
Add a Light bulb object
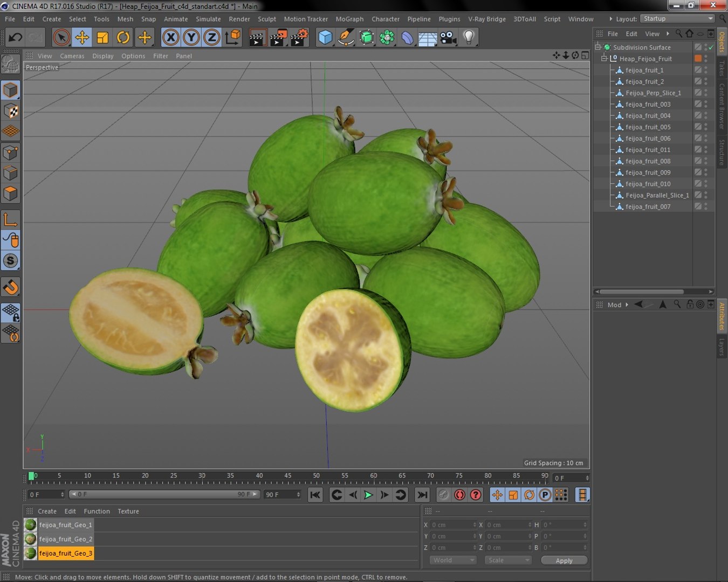[469, 37]
